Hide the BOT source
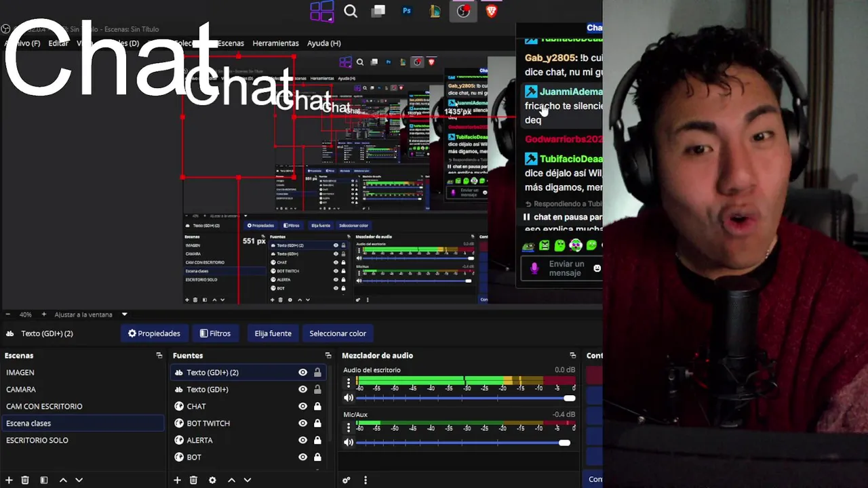The width and height of the screenshot is (868, 488). (302, 457)
